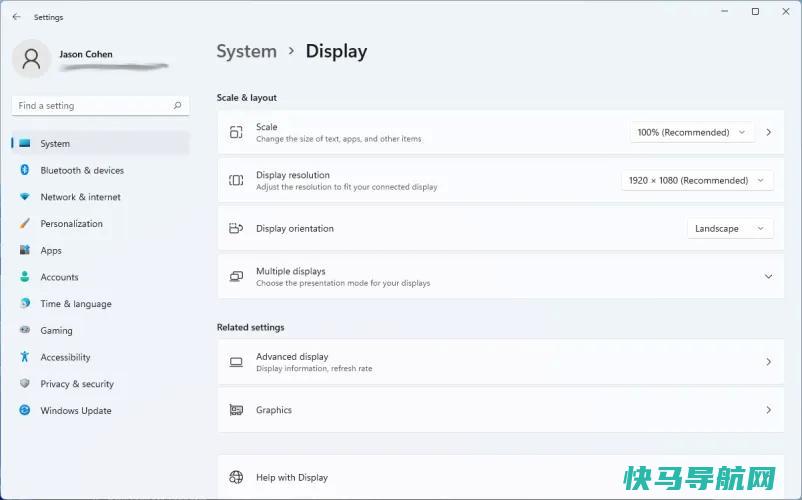This screenshot has width=802, height=500.
Task: Click the Gaming controller icon
Action: pyautogui.click(x=25, y=330)
